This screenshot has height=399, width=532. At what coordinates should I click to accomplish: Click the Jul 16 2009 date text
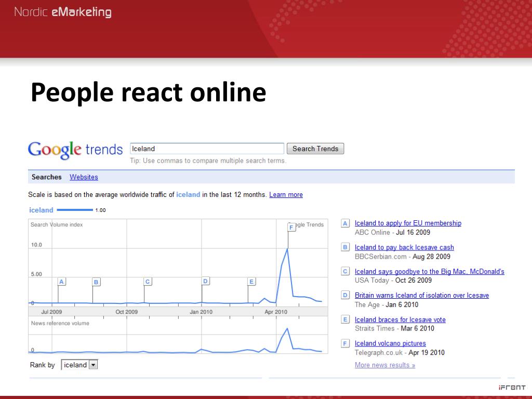[x=413, y=232]
